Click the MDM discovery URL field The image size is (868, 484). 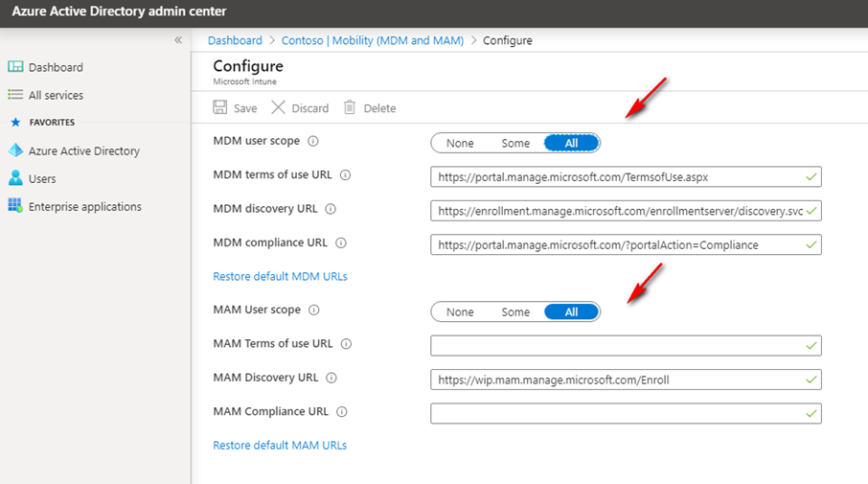pos(626,211)
